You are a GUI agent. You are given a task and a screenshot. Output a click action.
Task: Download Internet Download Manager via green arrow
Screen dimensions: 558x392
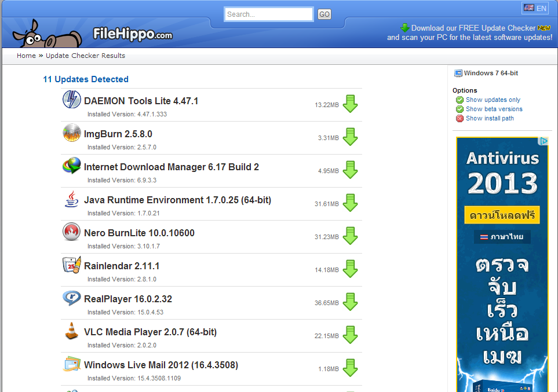(350, 170)
